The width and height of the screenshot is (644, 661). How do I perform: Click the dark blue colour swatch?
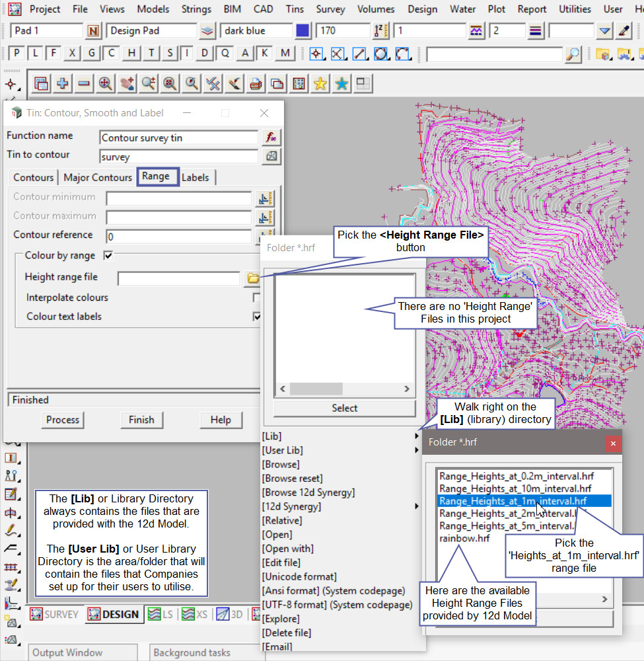tap(303, 31)
